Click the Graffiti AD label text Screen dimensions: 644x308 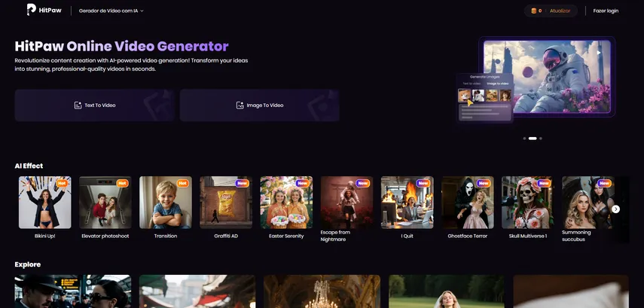click(x=226, y=236)
